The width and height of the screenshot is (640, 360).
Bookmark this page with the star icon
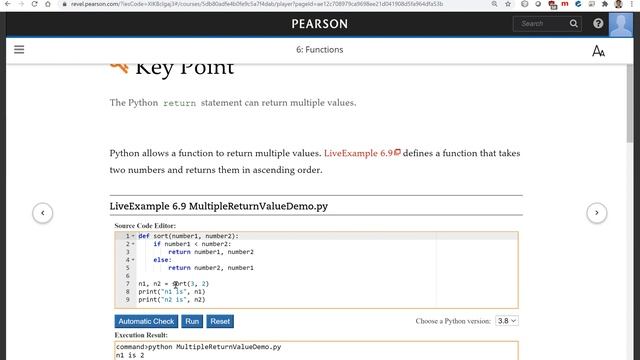(508, 4)
